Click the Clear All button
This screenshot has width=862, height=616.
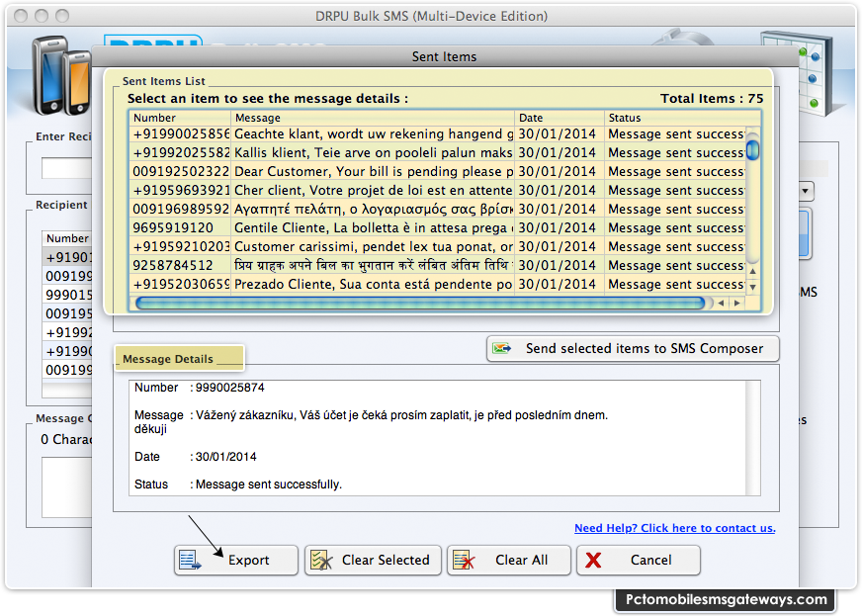[508, 560]
